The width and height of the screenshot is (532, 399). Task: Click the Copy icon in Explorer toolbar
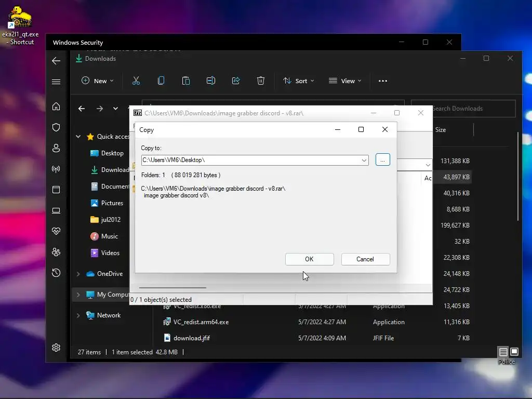pyautogui.click(x=161, y=81)
